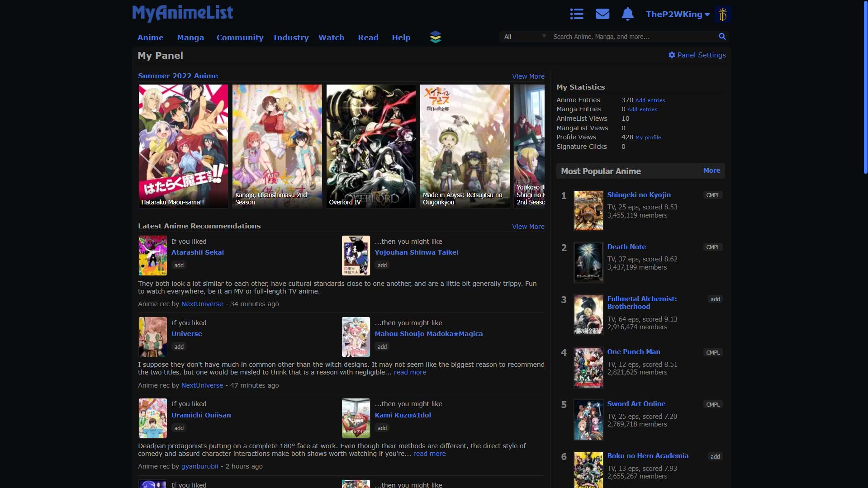Image resolution: width=868 pixels, height=488 pixels.
Task: Click More in Most Popular Anime
Action: [711, 171]
